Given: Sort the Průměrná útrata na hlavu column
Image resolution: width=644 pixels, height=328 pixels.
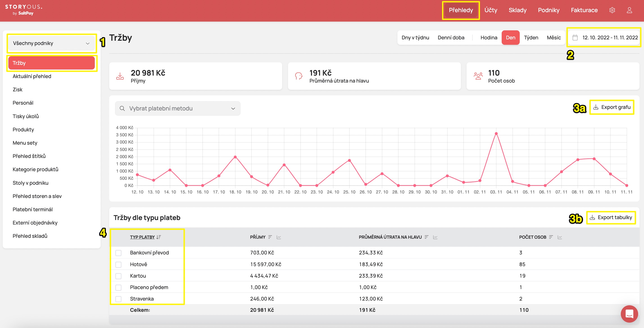Looking at the screenshot, I should [426, 237].
